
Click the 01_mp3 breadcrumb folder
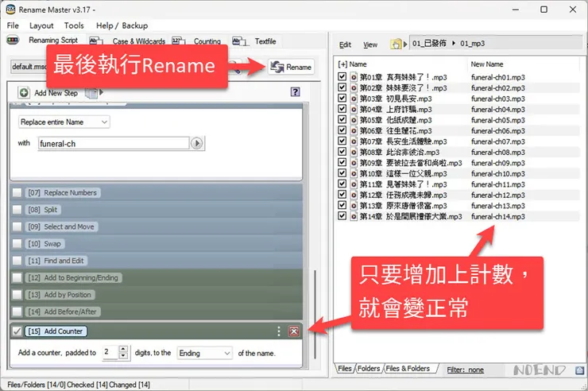[x=472, y=44]
